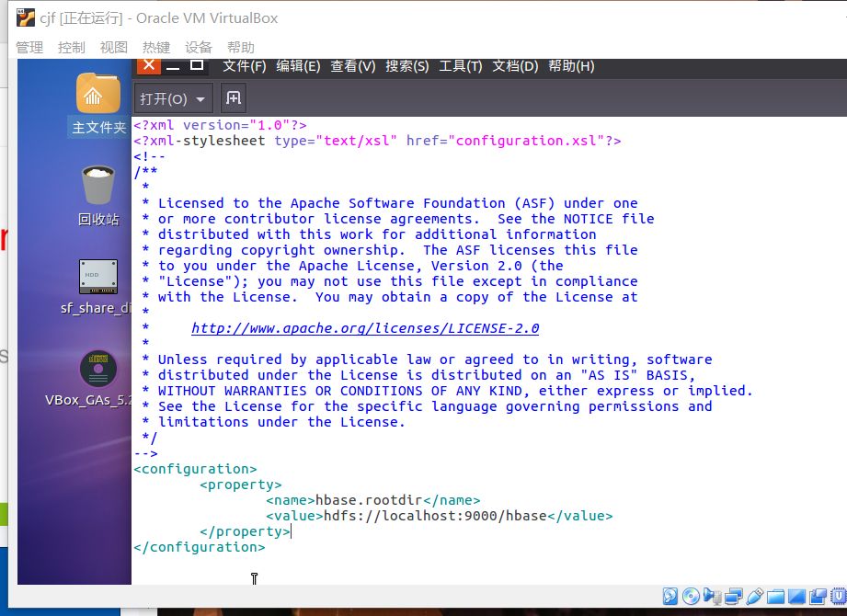
Task: Click the xml version="1.0" line
Action: (220, 125)
